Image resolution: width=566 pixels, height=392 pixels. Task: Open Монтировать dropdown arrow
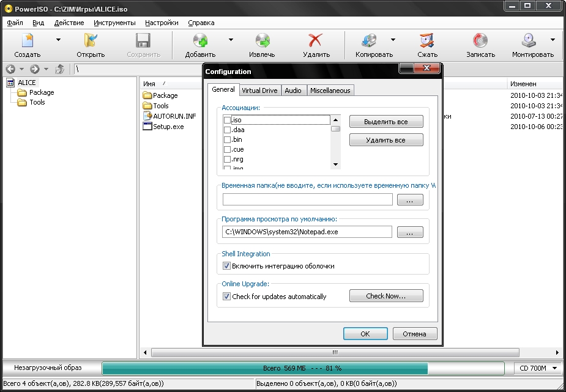pos(553,40)
